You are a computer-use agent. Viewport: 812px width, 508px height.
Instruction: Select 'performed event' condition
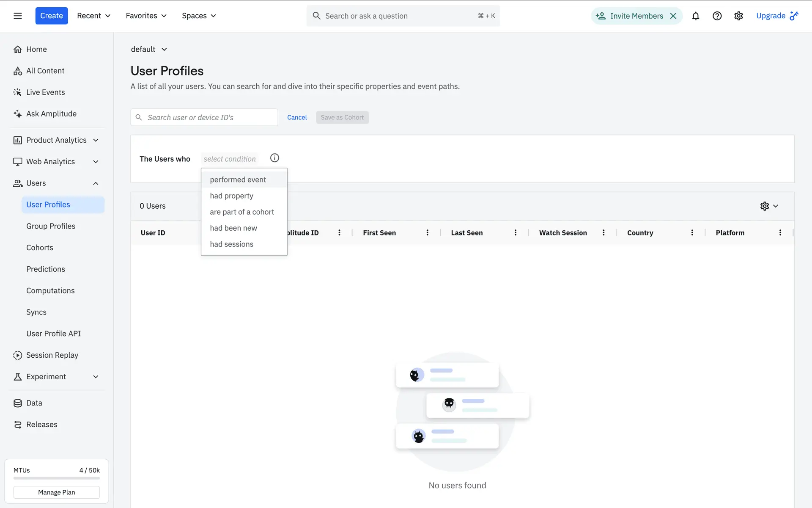pyautogui.click(x=238, y=179)
